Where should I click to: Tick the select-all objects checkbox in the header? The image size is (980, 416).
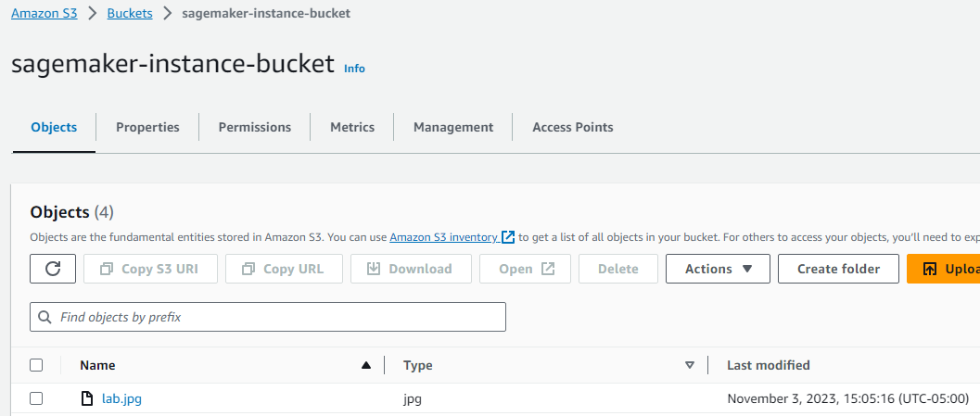pyautogui.click(x=36, y=365)
